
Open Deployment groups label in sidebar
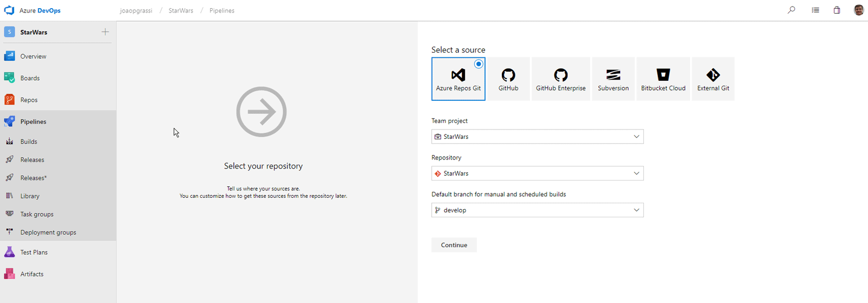[x=48, y=233]
